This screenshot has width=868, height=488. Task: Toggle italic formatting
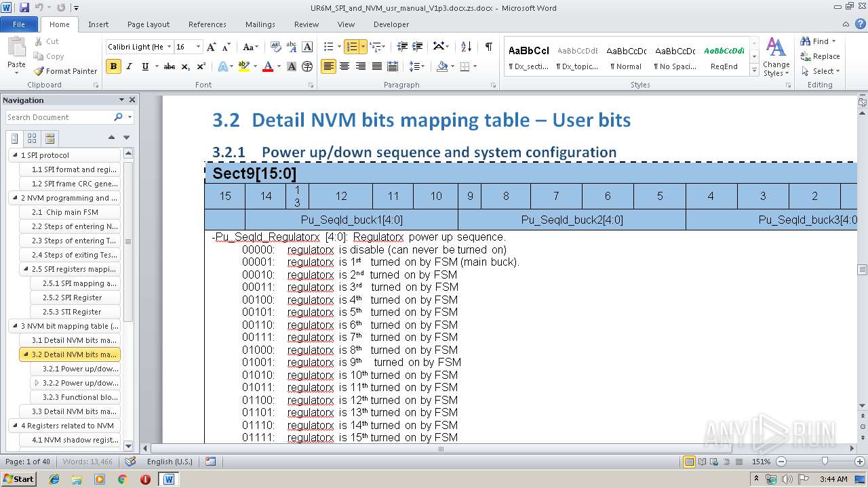tap(129, 66)
